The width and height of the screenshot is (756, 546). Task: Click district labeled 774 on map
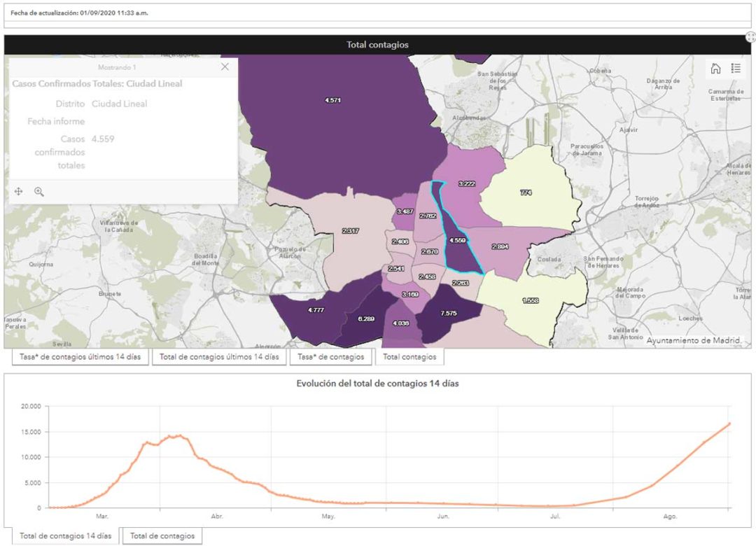[526, 192]
